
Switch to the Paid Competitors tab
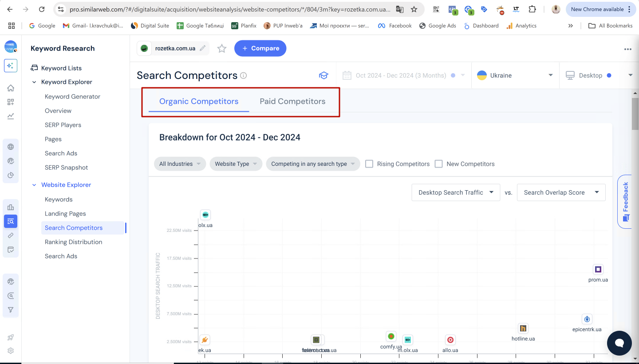point(292,101)
